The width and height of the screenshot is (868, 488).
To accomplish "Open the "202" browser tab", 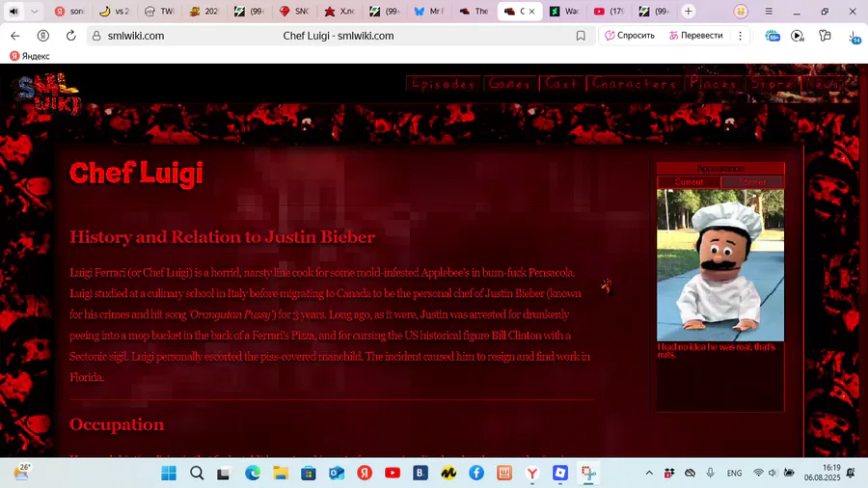I will (x=204, y=11).
